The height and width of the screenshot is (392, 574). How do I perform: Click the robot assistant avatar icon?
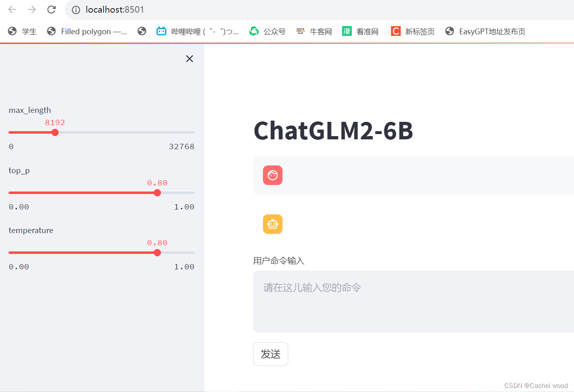click(x=272, y=224)
